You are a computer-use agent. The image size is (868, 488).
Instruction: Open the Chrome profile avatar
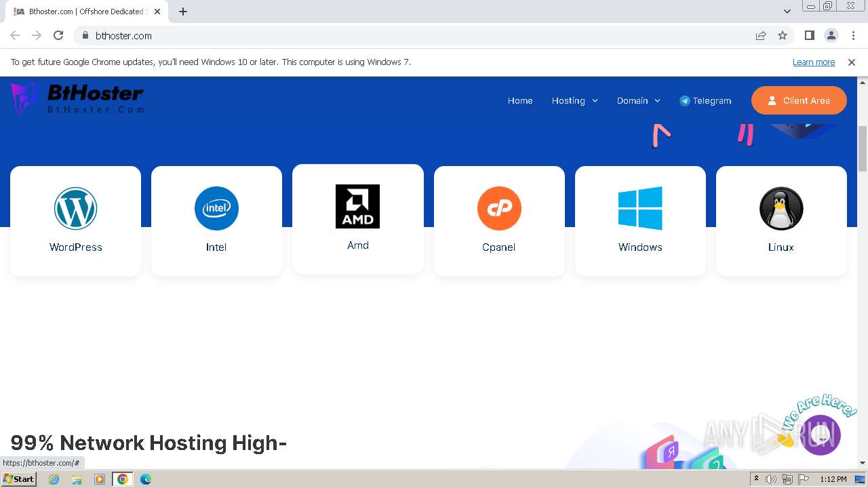(x=831, y=35)
